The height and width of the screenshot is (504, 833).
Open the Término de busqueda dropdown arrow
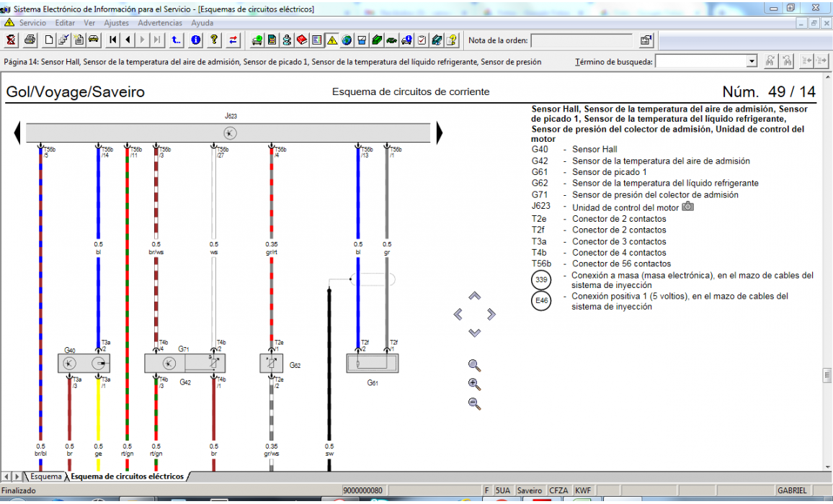(x=752, y=62)
